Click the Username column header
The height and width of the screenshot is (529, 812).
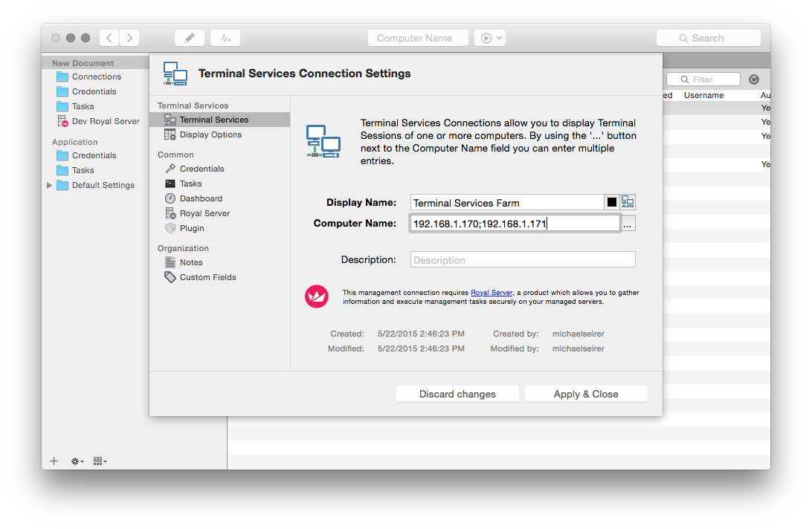coord(703,95)
